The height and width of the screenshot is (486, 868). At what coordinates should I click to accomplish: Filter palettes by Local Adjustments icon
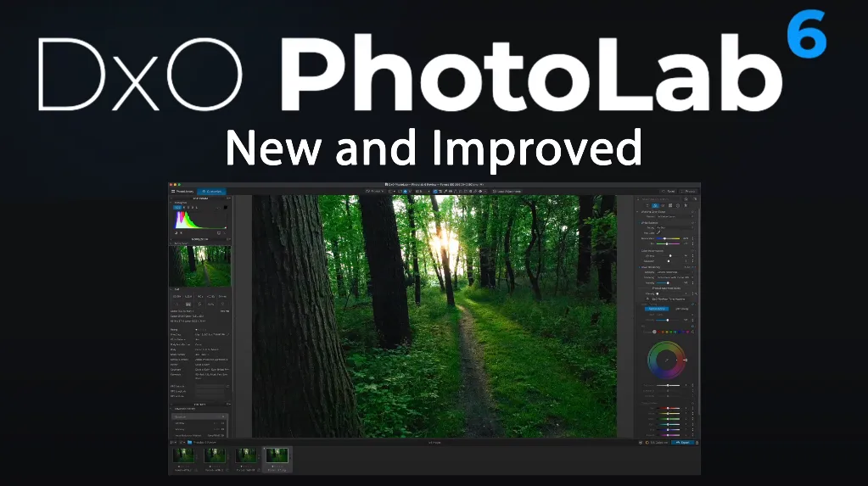tap(678, 205)
